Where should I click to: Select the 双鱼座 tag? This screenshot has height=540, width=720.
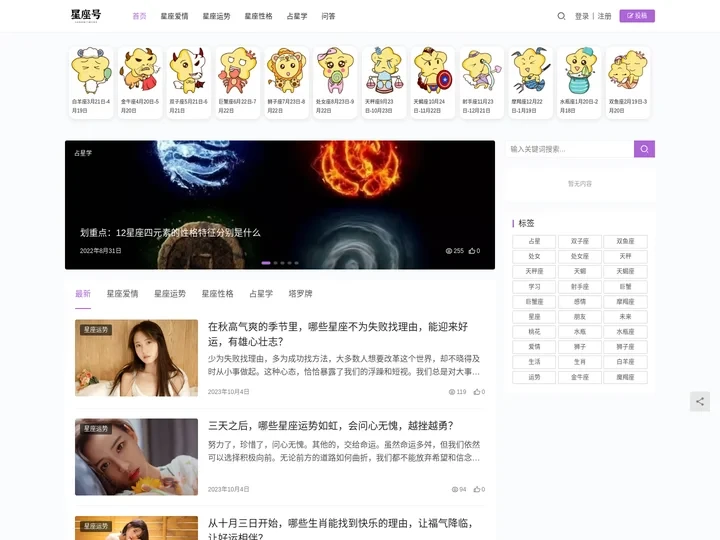tap(625, 242)
